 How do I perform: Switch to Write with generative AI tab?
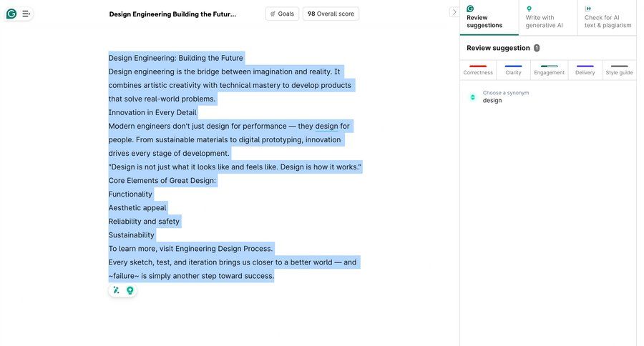548,18
